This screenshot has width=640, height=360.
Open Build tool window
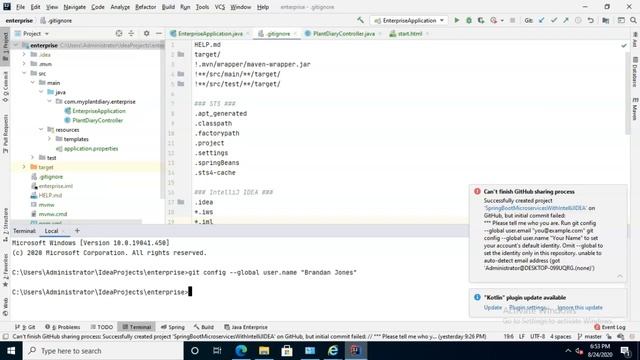(204, 327)
